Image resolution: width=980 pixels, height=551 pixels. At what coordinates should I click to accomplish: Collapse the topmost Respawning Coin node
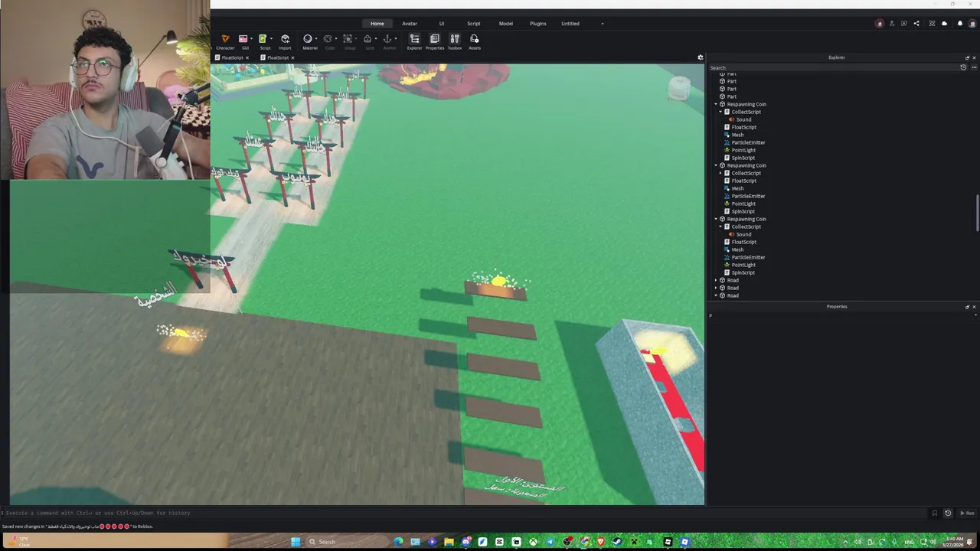point(716,104)
